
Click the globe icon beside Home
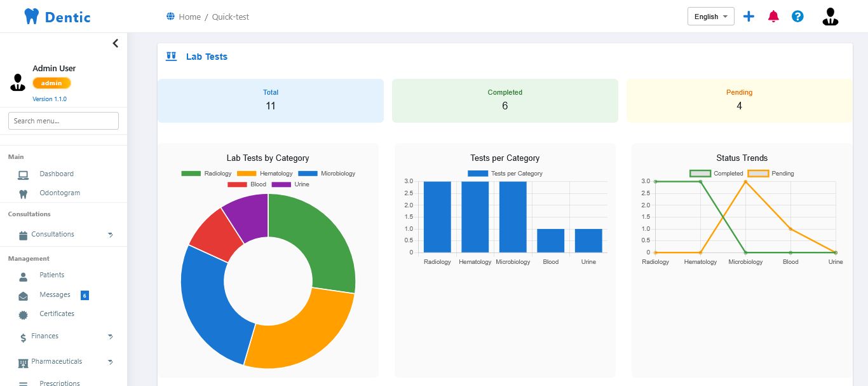[170, 17]
